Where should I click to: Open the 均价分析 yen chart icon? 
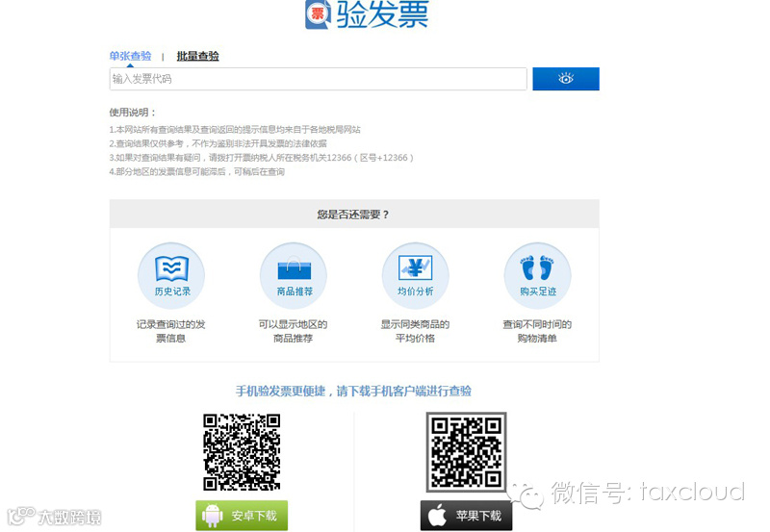tap(416, 276)
